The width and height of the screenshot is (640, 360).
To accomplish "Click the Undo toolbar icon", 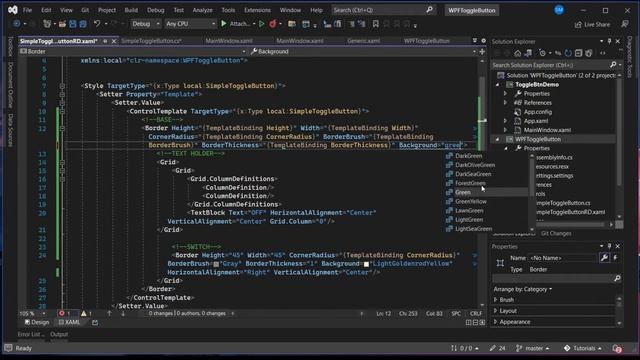I will [97, 24].
